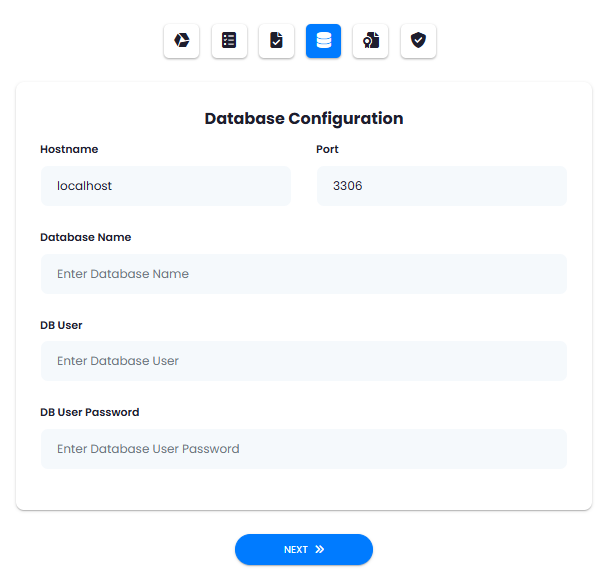Click the Port field showing 3306

point(442,186)
